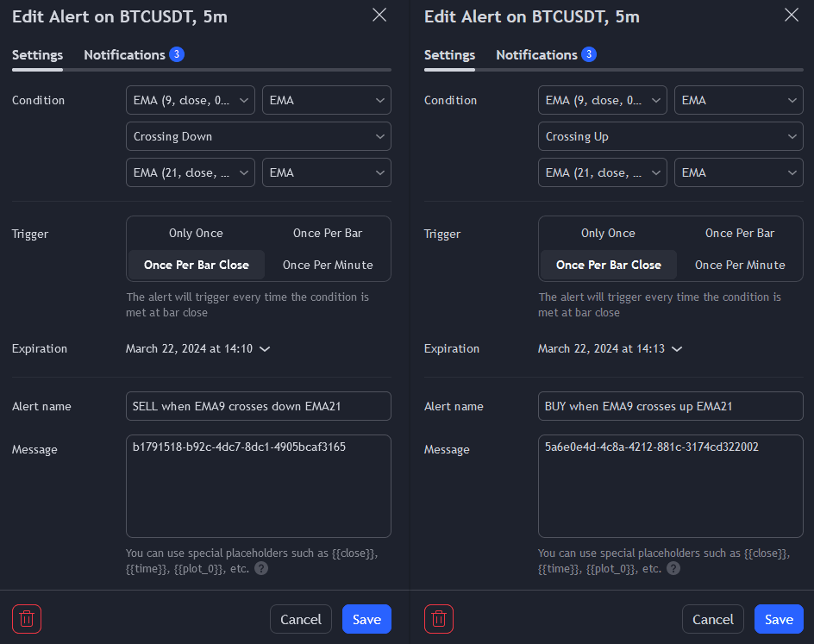Open EMA plot dropdown beside EMA 21 in SELL alert
814x644 pixels.
(327, 172)
